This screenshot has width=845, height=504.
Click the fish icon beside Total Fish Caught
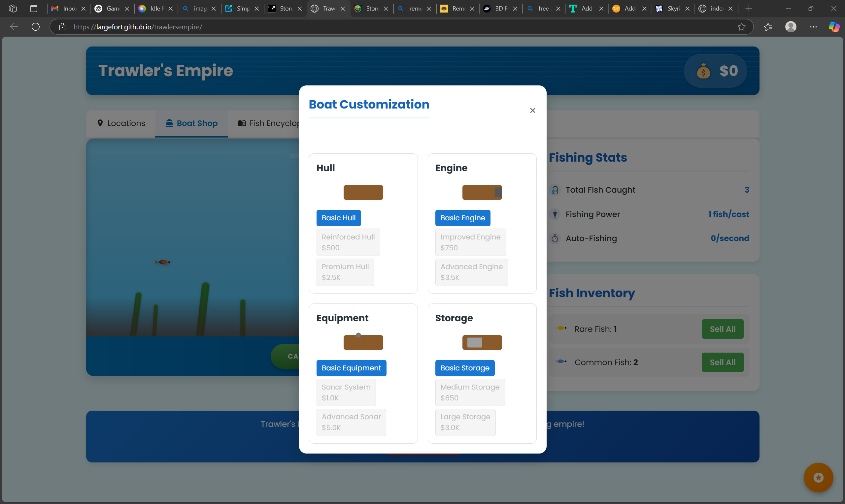click(555, 190)
